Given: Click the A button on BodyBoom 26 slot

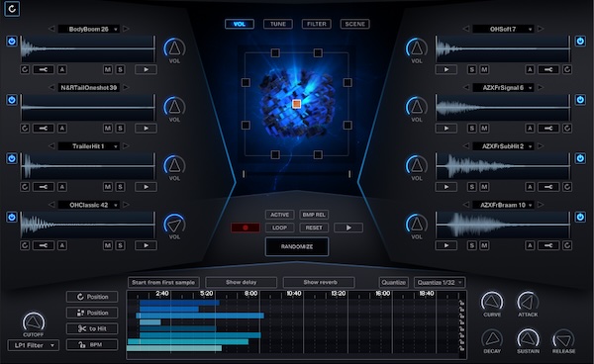Looking at the screenshot, I should click(x=62, y=69).
